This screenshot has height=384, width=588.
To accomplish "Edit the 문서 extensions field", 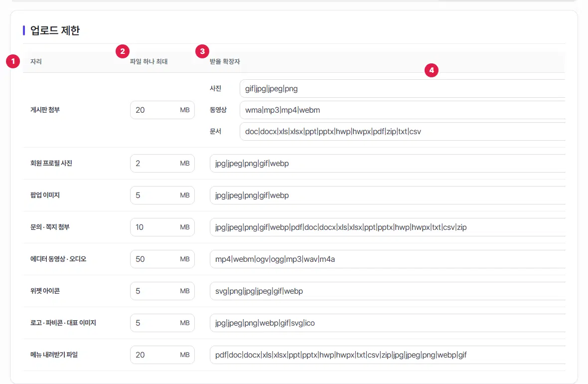I will [x=402, y=131].
